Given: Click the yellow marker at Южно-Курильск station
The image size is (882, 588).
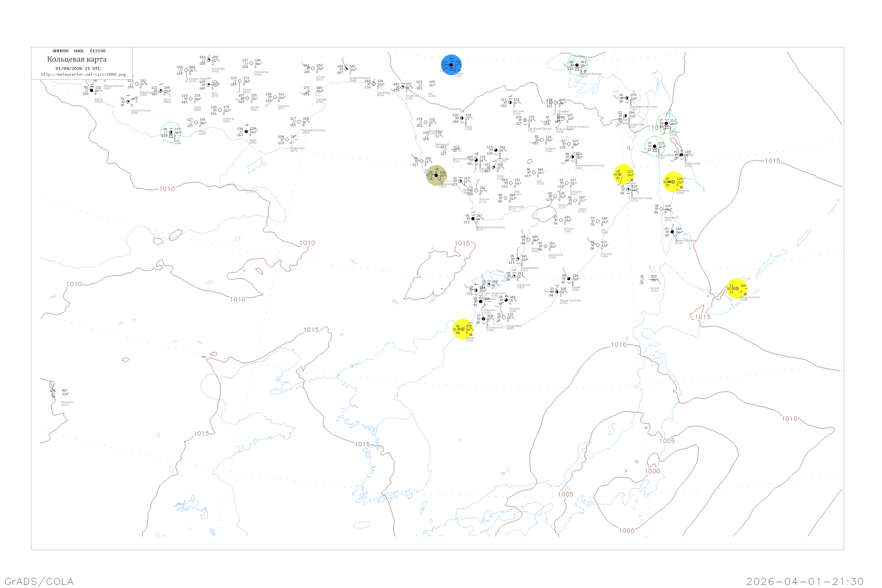Looking at the screenshot, I should click(x=737, y=289).
